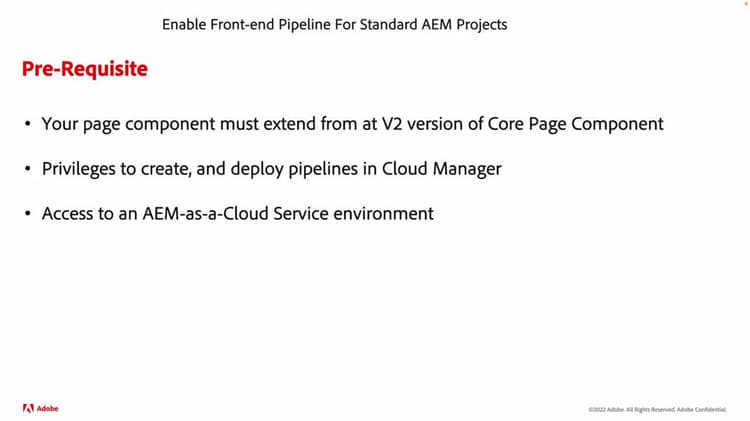The width and height of the screenshot is (750, 421).
Task: Click the Adobe wordmark beside the logo
Action: click(x=47, y=409)
